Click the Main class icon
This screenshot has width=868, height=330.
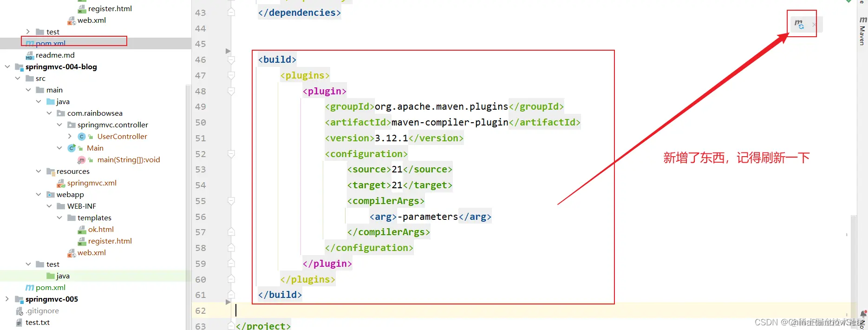72,148
